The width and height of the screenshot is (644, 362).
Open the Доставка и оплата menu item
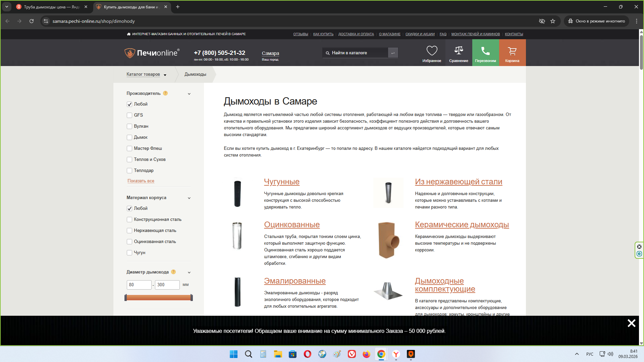coord(356,34)
